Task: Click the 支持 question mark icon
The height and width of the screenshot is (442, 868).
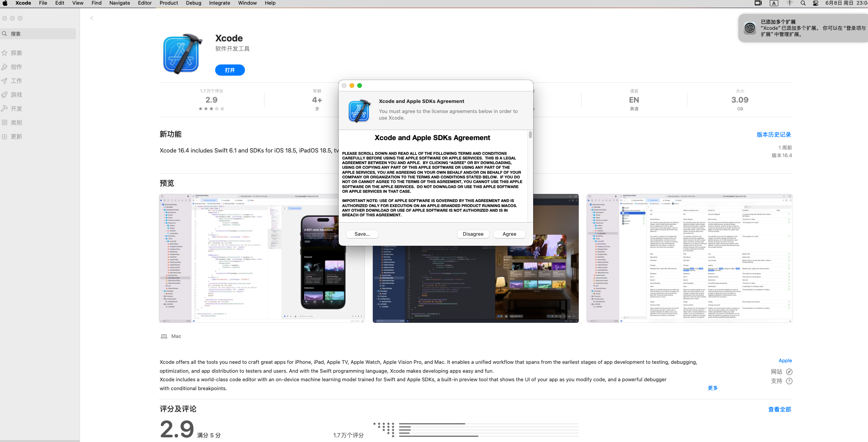Action: click(x=789, y=381)
